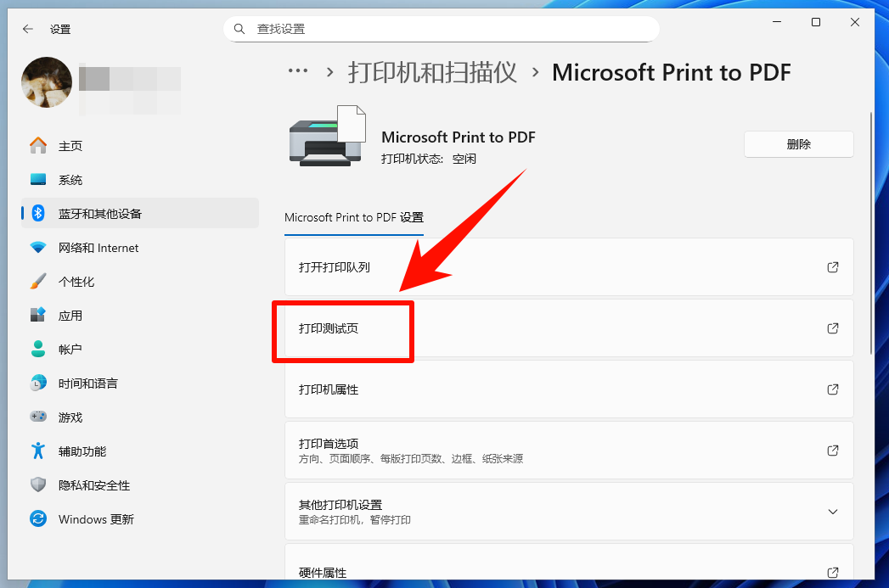Select 蓝牙和其他设备 category
Image resolution: width=889 pixels, height=588 pixels.
[x=140, y=213]
